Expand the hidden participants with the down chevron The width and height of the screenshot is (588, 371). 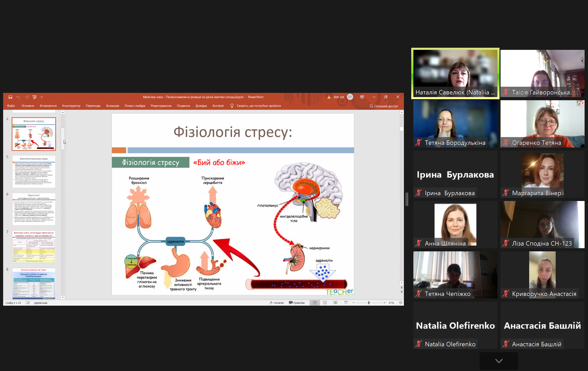coord(499,361)
